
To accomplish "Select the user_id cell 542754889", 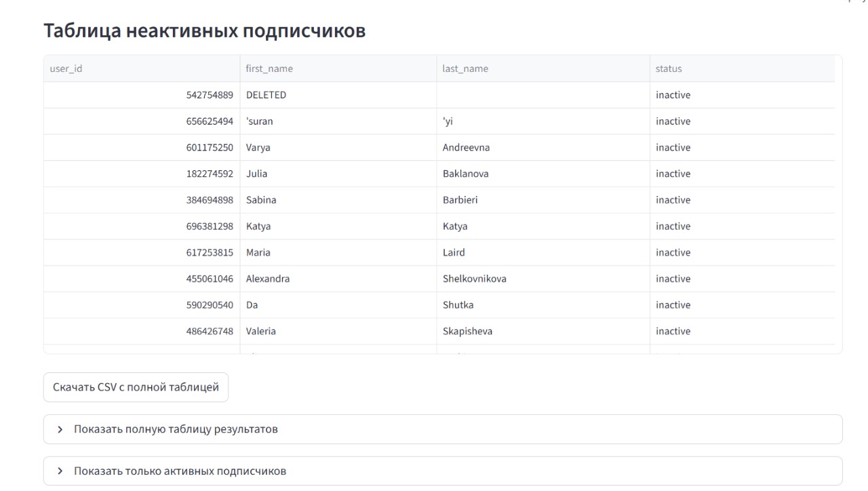I will click(x=210, y=95).
